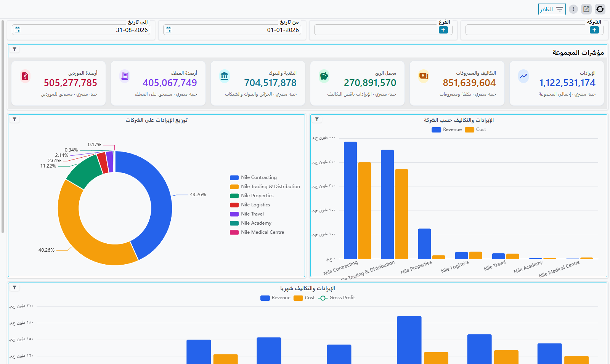Toggle Nile Academy in the donut chart legend
Viewport: 610px width, 364px height.
click(251, 223)
